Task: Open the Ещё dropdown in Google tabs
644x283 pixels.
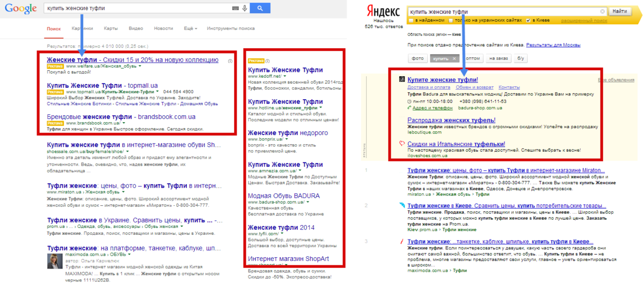Action: [x=191, y=28]
